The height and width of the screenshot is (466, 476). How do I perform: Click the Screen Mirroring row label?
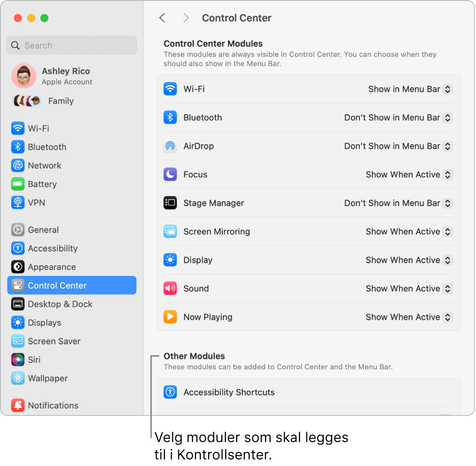click(x=216, y=232)
